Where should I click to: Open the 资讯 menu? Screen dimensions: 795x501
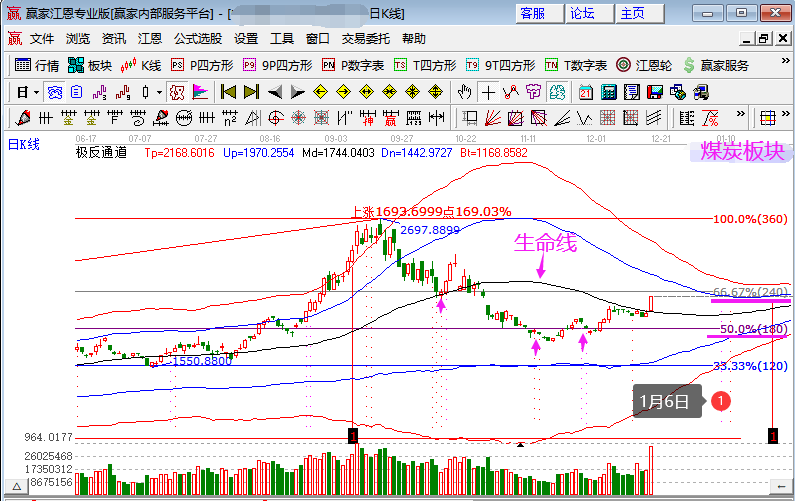tap(114, 39)
